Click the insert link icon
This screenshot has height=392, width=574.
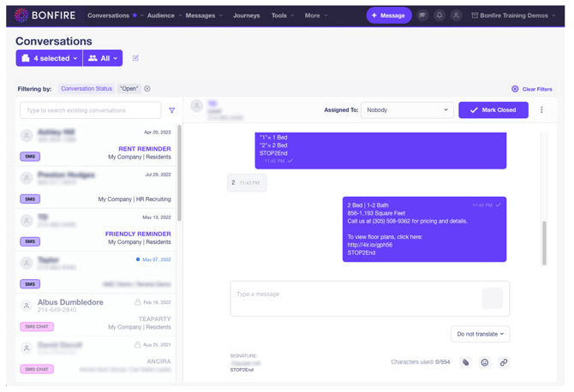(x=504, y=363)
